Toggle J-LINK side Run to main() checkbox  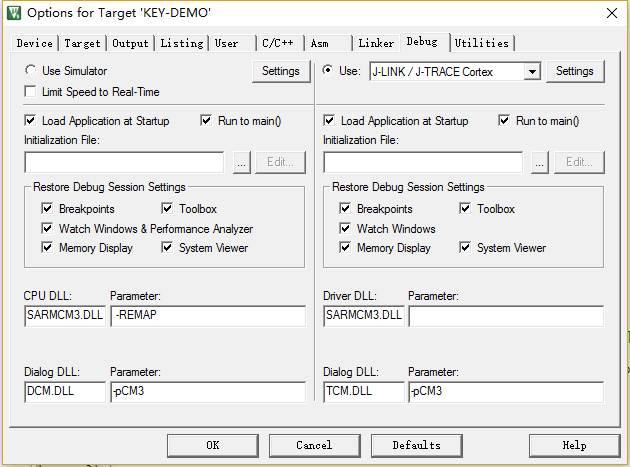[504, 121]
